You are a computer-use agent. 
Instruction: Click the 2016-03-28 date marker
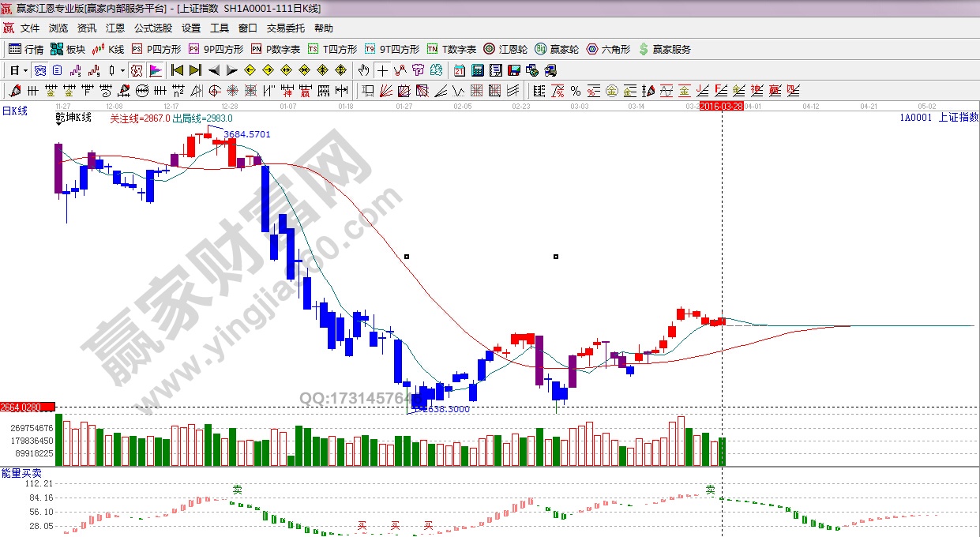pos(721,106)
